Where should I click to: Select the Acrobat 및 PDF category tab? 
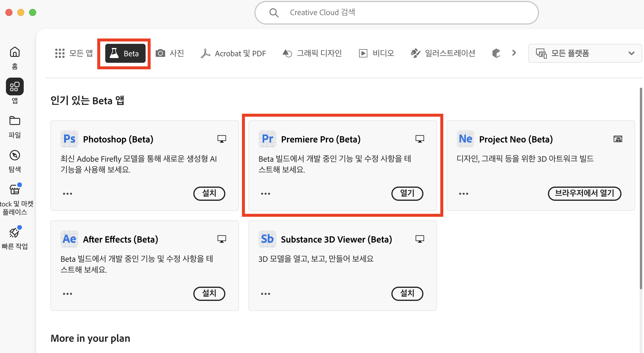[x=233, y=53]
